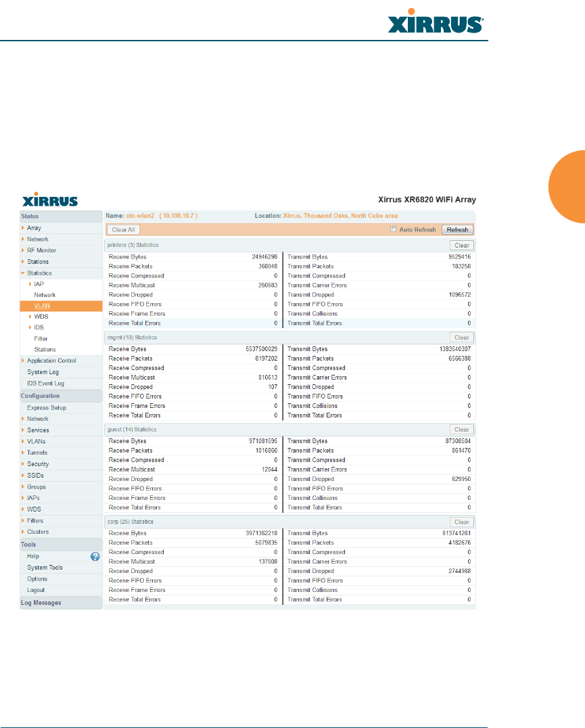Click the mgmt Receive Dropped value 107
The image size is (585, 728).
click(x=273, y=387)
